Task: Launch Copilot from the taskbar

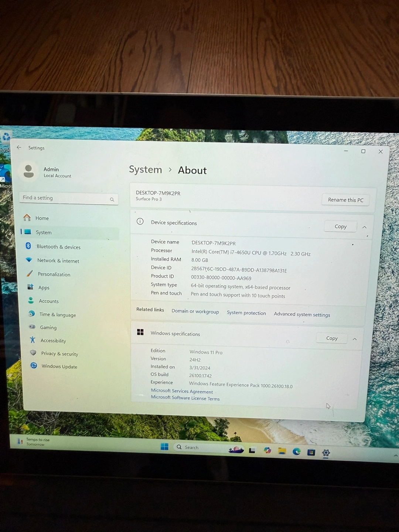Action: coord(267,450)
